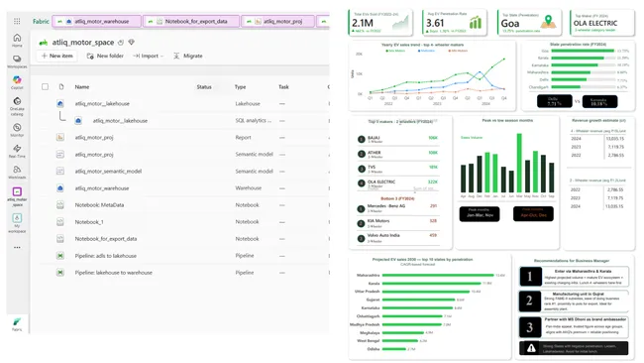Open the app launcher grid icon
The image size is (644, 363).
(17, 21)
